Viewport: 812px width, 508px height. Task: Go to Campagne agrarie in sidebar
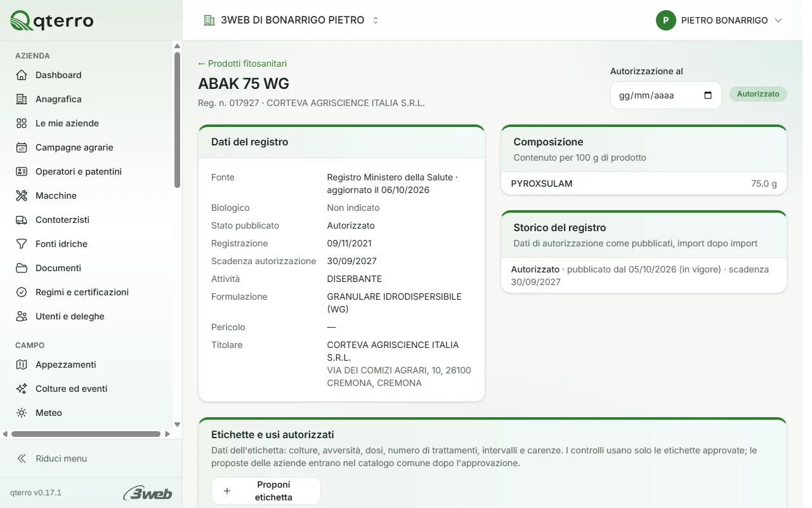point(74,147)
